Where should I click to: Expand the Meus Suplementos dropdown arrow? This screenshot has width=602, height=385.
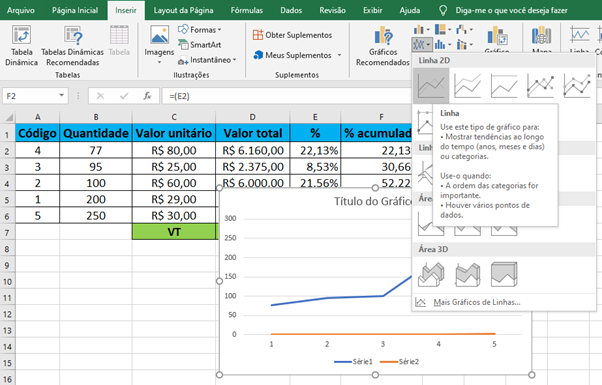coord(339,55)
